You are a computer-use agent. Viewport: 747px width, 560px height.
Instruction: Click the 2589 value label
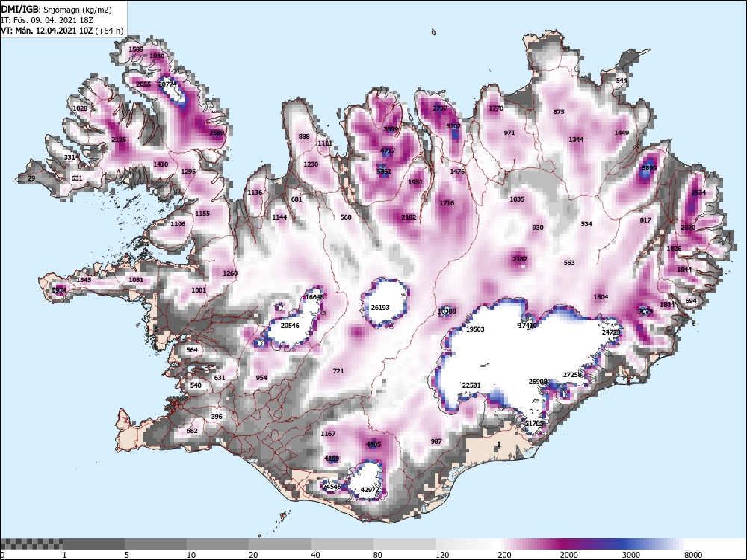point(217,133)
